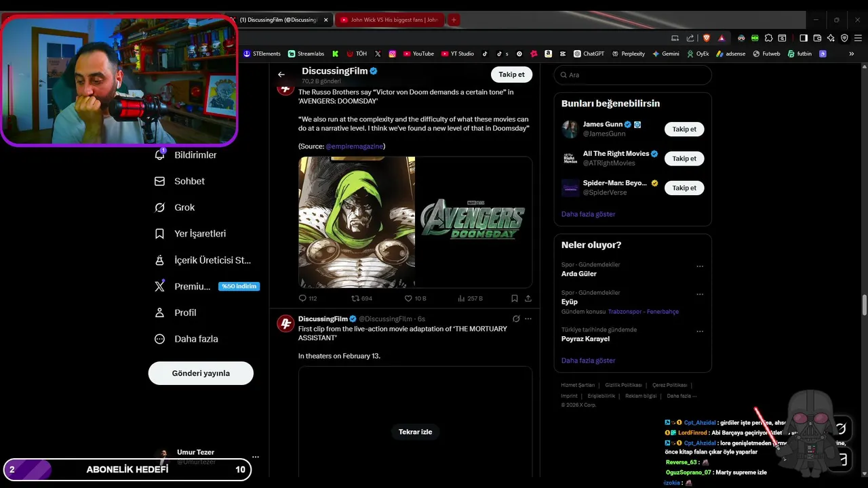This screenshot has width=868, height=488.
Task: Repost the Doomsday post showing 694 reposts
Action: click(361, 298)
